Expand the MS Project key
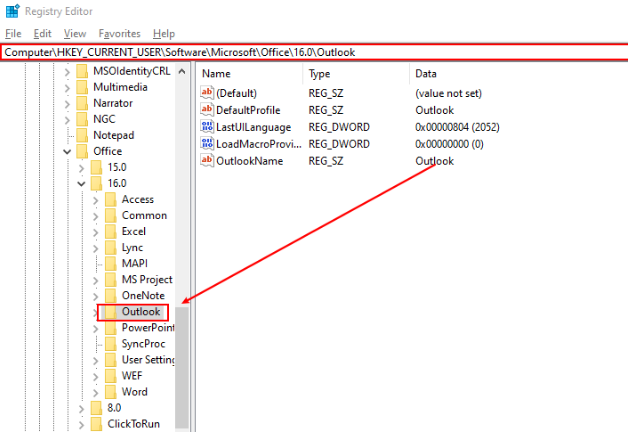Viewport: 629px width, 437px height. (x=95, y=280)
